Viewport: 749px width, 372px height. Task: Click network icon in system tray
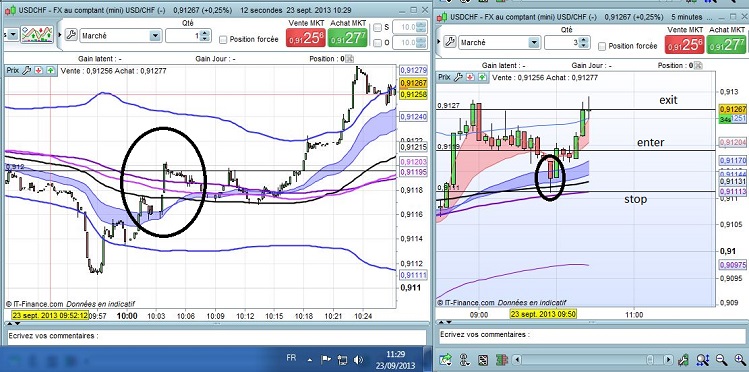coord(342,359)
